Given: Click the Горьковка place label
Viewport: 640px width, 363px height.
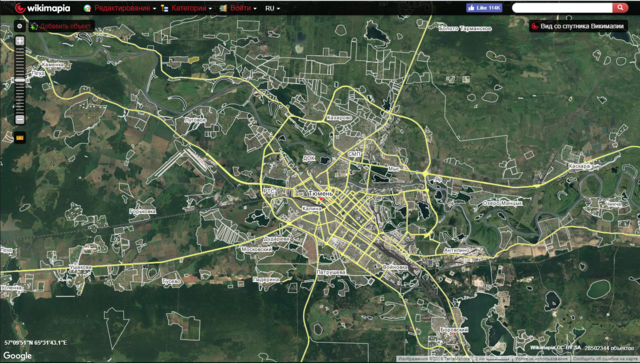Looking at the screenshot, I should (x=142, y=211).
